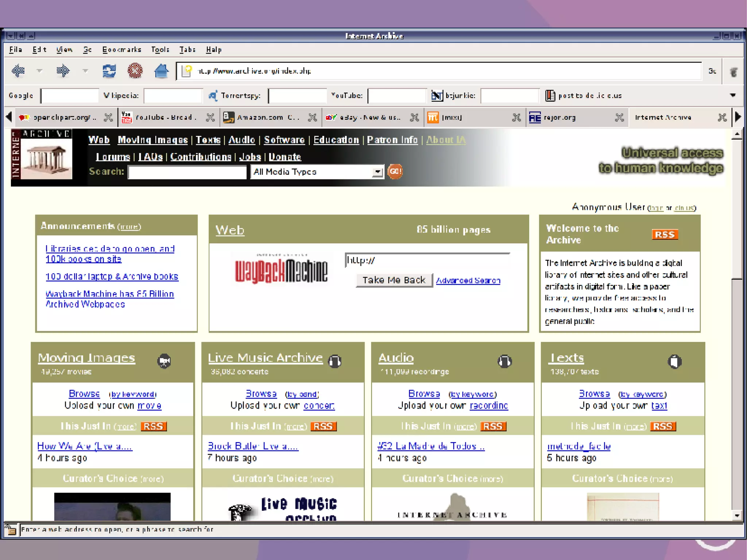
Task: Click the Back navigation arrow icon
Action: click(x=18, y=70)
